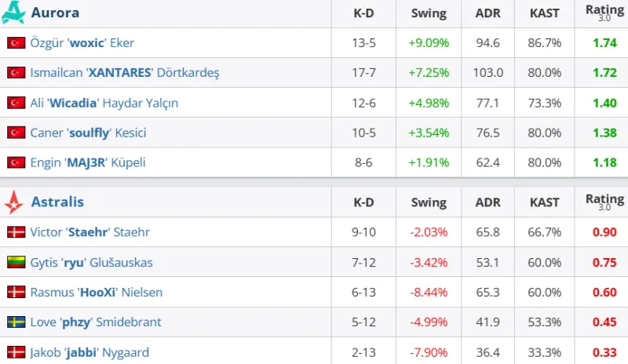Open Rasmus 'HooXi' Nielsen's player page

tap(96, 292)
